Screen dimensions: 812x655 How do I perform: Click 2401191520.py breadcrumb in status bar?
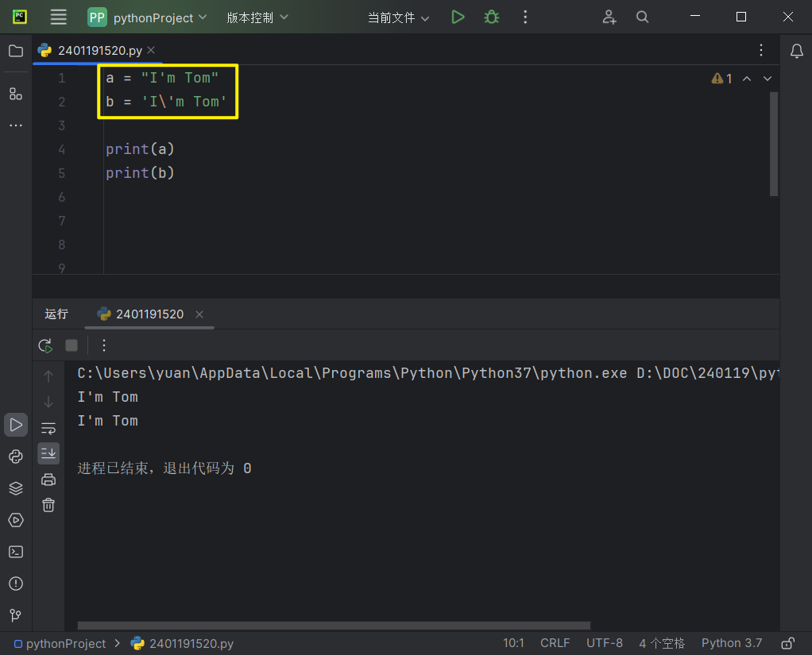tap(182, 644)
